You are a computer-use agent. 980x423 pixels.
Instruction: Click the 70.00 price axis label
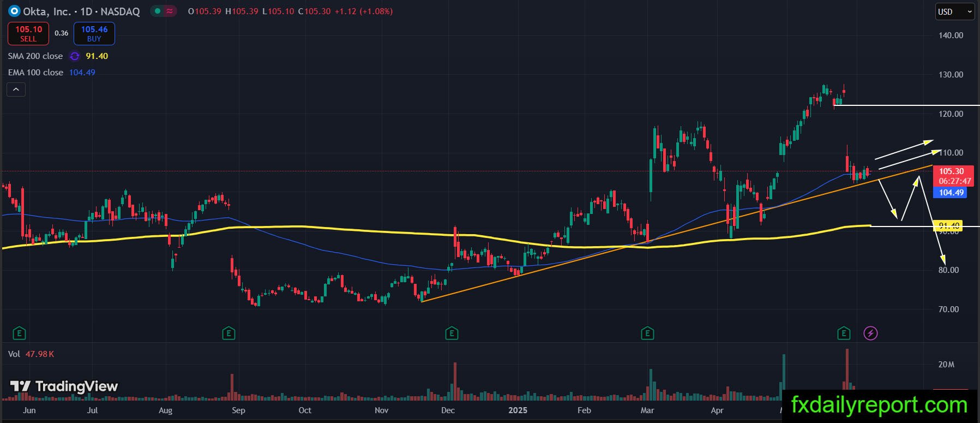pos(948,309)
